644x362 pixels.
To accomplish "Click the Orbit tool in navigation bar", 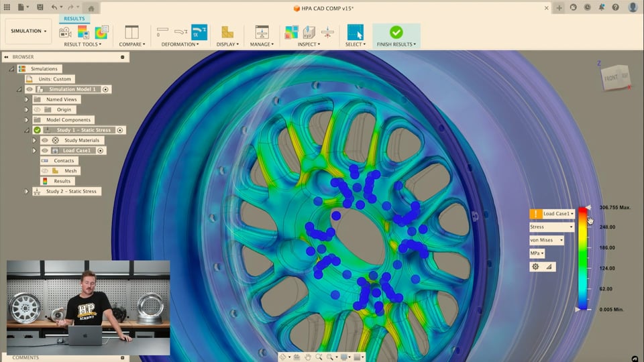I will coord(282,357).
